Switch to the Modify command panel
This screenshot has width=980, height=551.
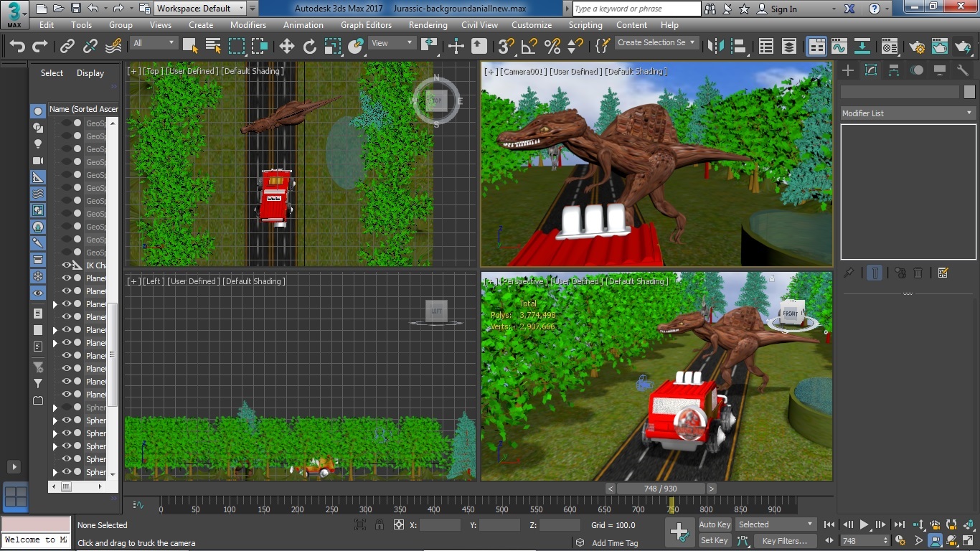point(871,70)
